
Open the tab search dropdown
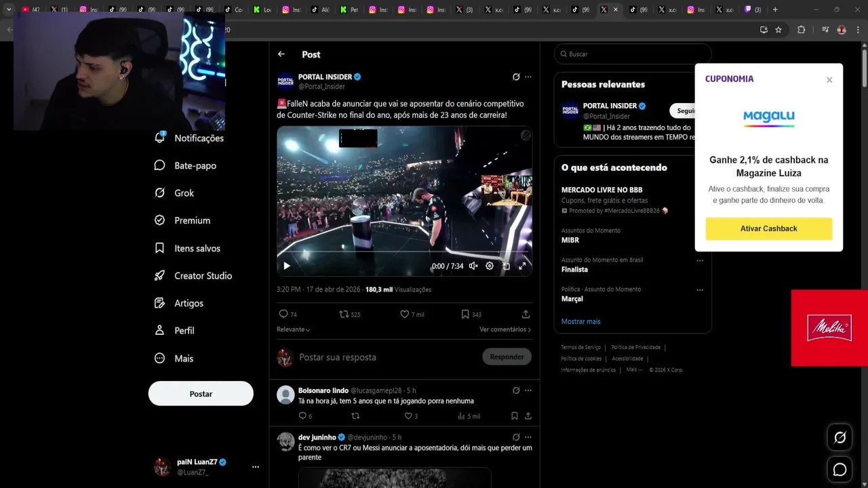9,9
